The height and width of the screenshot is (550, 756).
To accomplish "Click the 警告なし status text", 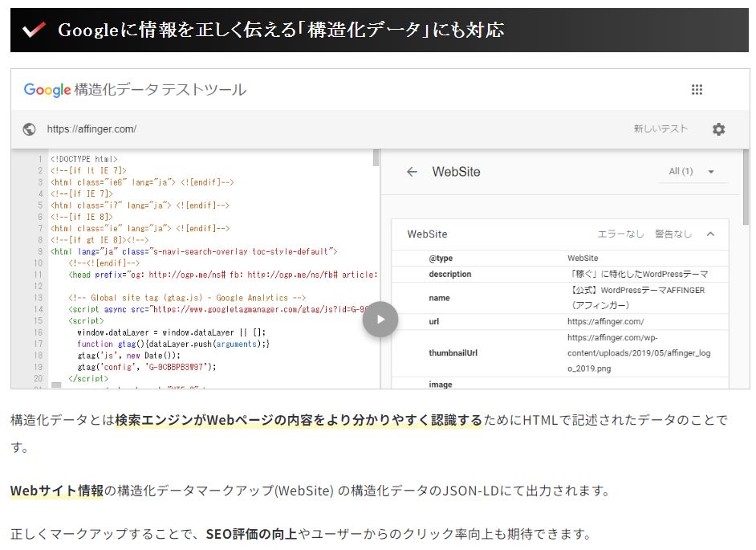I will tap(673, 234).
